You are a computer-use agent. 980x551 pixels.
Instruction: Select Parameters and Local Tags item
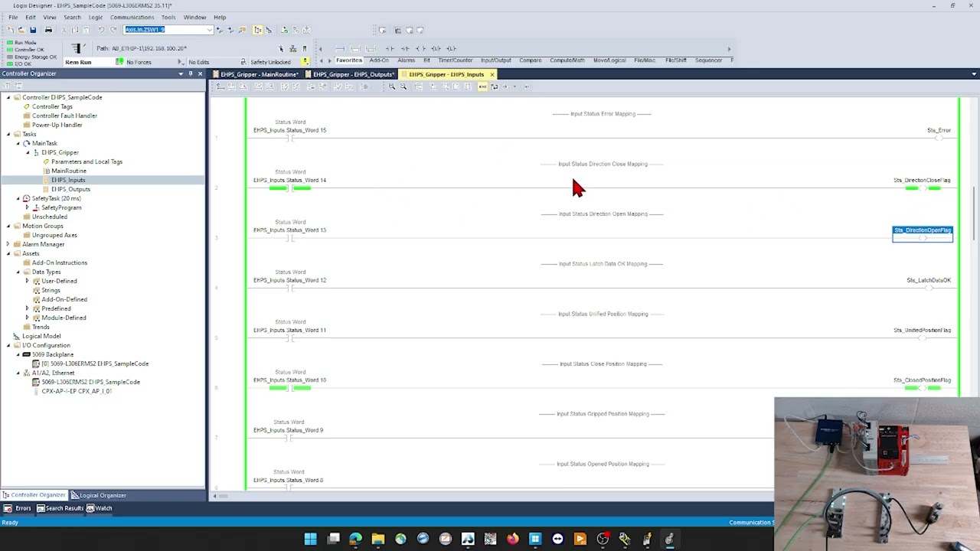tap(87, 161)
